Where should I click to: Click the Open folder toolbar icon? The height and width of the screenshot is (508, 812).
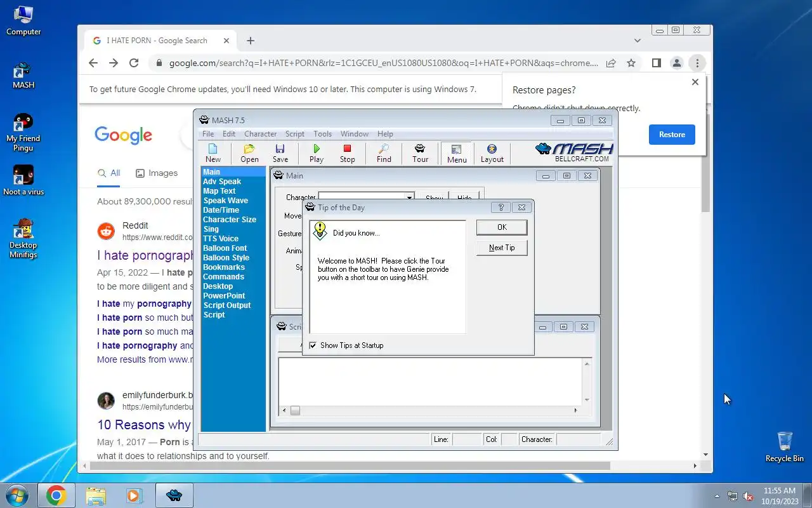[249, 153]
